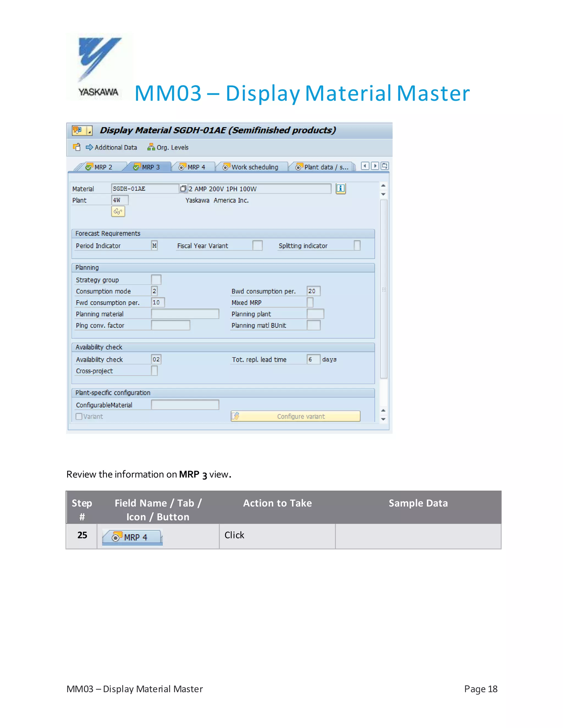This screenshot has height=728, width=563.
Task: Switch to Plant data / s... tab
Action: click(x=322, y=167)
